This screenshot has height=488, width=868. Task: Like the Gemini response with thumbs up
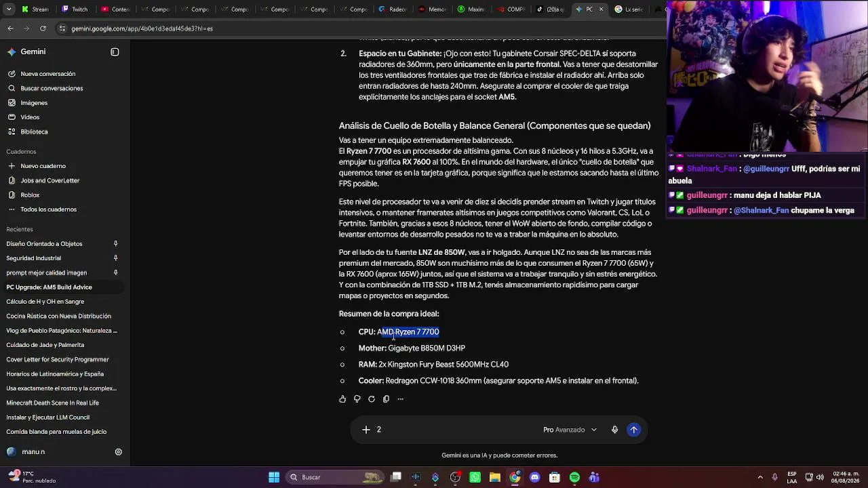coord(342,399)
